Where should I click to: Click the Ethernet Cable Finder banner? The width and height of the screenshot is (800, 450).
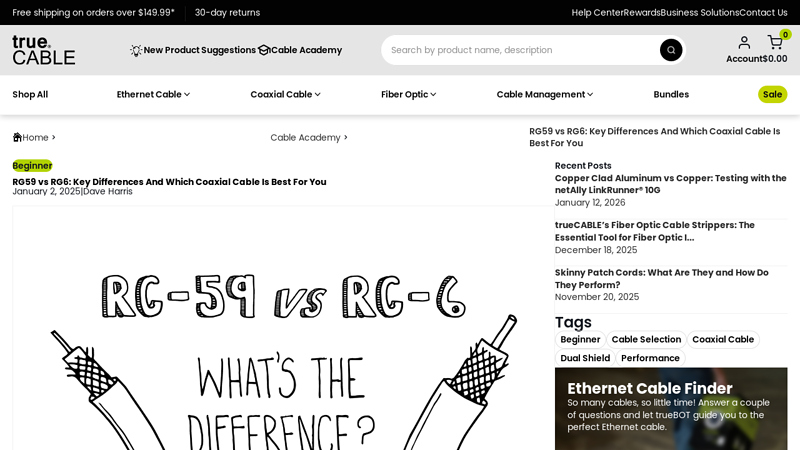[671, 409]
